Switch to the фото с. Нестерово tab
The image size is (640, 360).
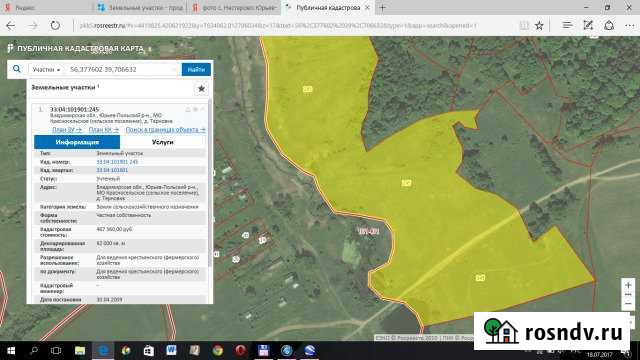click(x=234, y=8)
